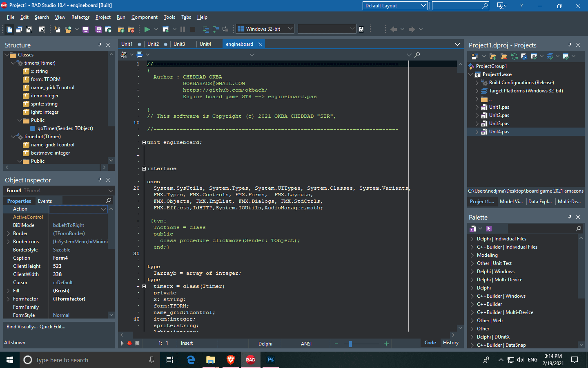
Task: Switch to the Data Explorer tab
Action: tap(540, 202)
